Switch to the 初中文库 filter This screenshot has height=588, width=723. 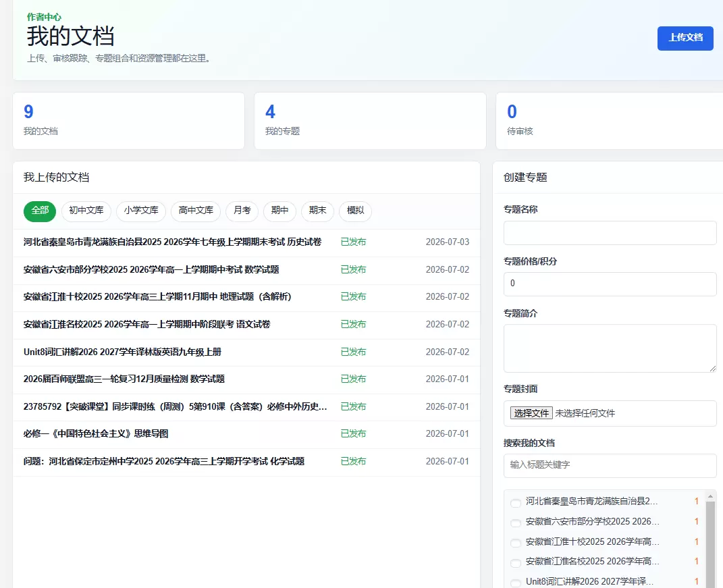pos(86,211)
